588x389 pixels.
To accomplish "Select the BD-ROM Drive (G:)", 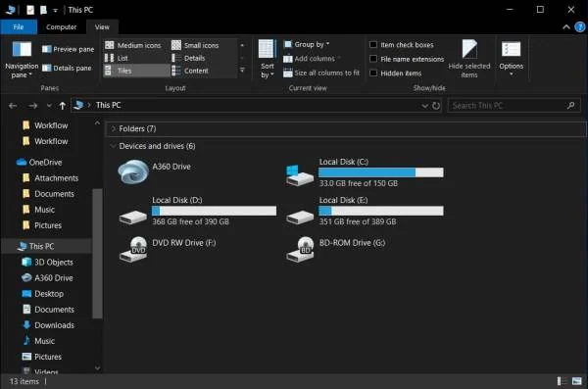I will coord(335,249).
